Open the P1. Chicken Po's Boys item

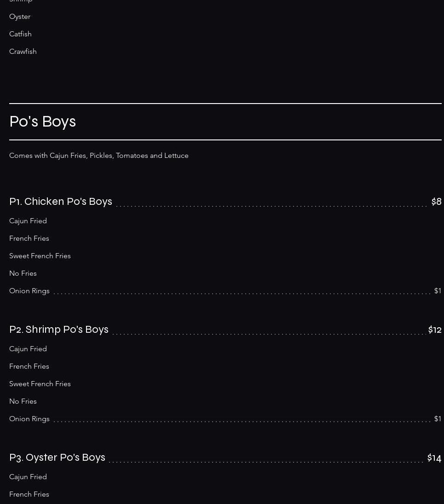[61, 202]
